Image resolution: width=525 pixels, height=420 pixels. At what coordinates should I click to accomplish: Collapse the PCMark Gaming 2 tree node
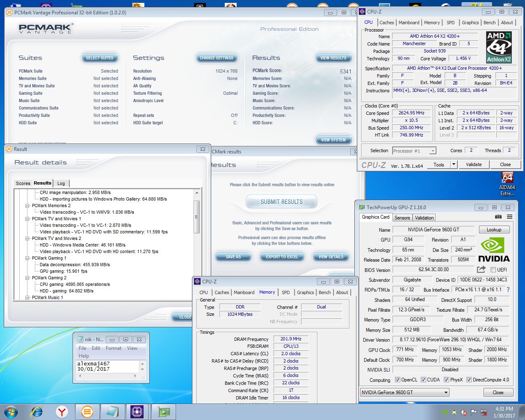[x=27, y=278]
